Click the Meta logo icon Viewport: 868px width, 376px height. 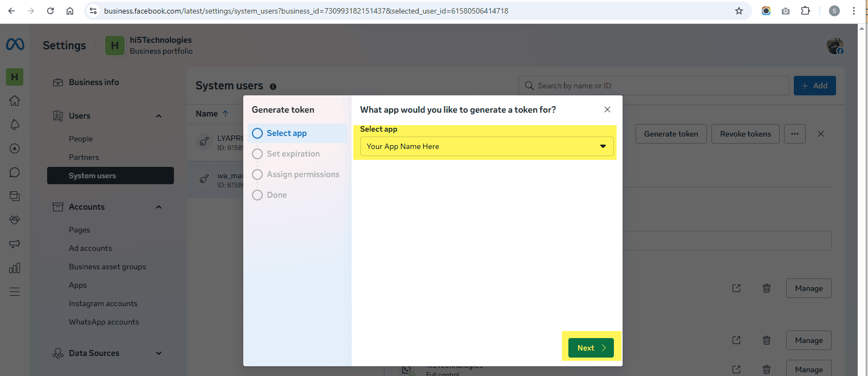tap(15, 44)
